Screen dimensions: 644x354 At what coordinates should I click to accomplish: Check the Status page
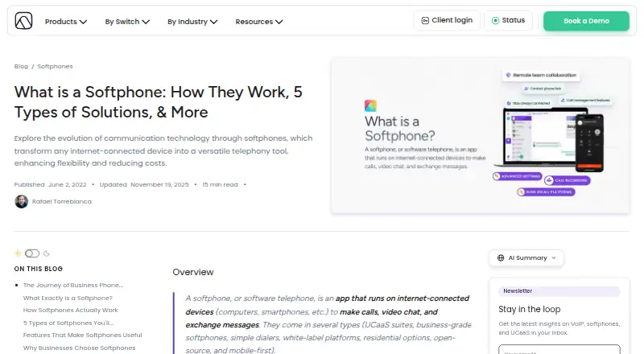point(509,20)
